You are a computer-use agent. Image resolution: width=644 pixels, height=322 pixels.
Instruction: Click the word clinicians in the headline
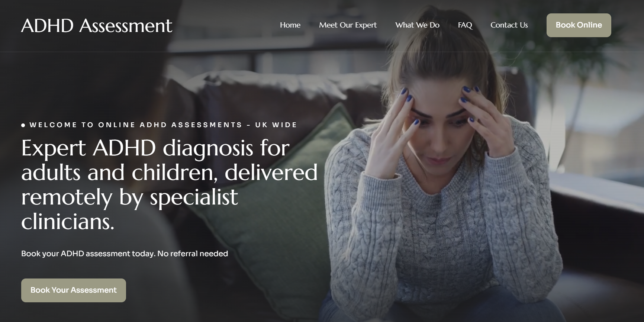click(x=67, y=222)
